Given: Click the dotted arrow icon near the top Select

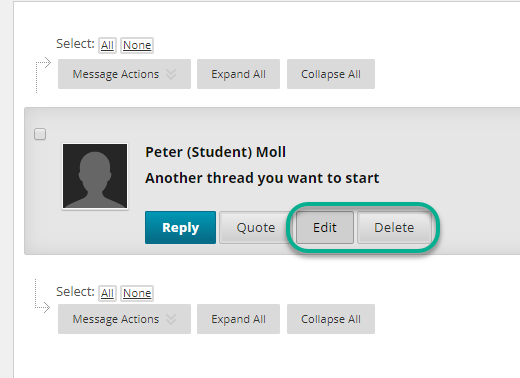Looking at the screenshot, I should (x=43, y=75).
